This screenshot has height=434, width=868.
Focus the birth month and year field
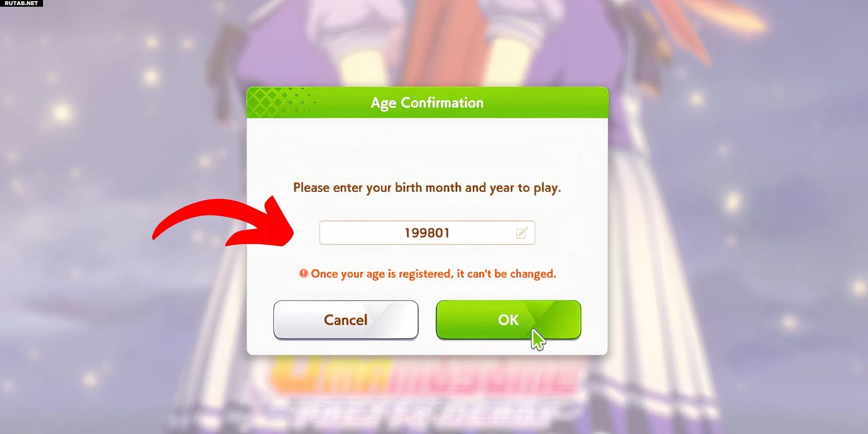pyautogui.click(x=427, y=233)
